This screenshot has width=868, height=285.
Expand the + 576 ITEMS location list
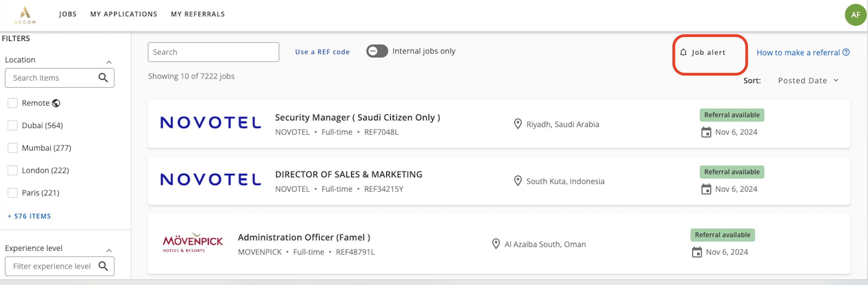pos(29,216)
